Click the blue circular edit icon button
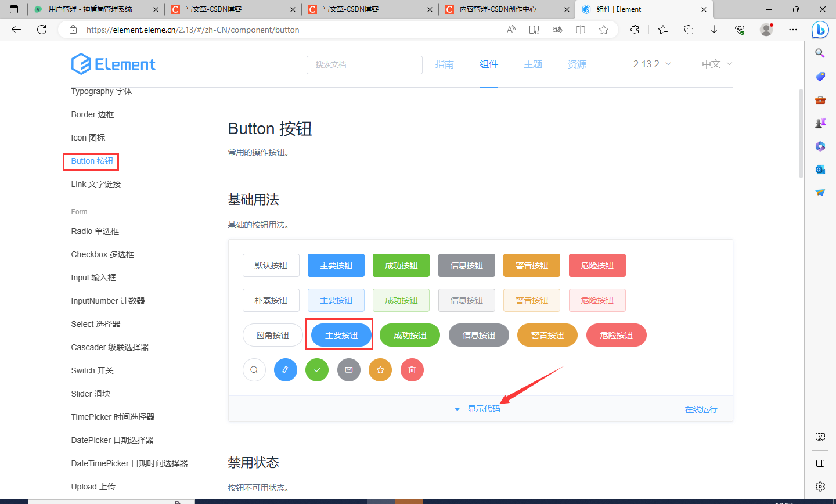Image resolution: width=836 pixels, height=504 pixels. tap(286, 370)
